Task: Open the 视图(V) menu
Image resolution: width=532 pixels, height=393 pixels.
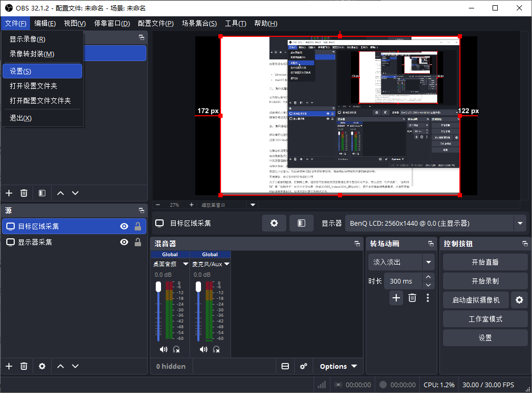Action: pyautogui.click(x=75, y=23)
